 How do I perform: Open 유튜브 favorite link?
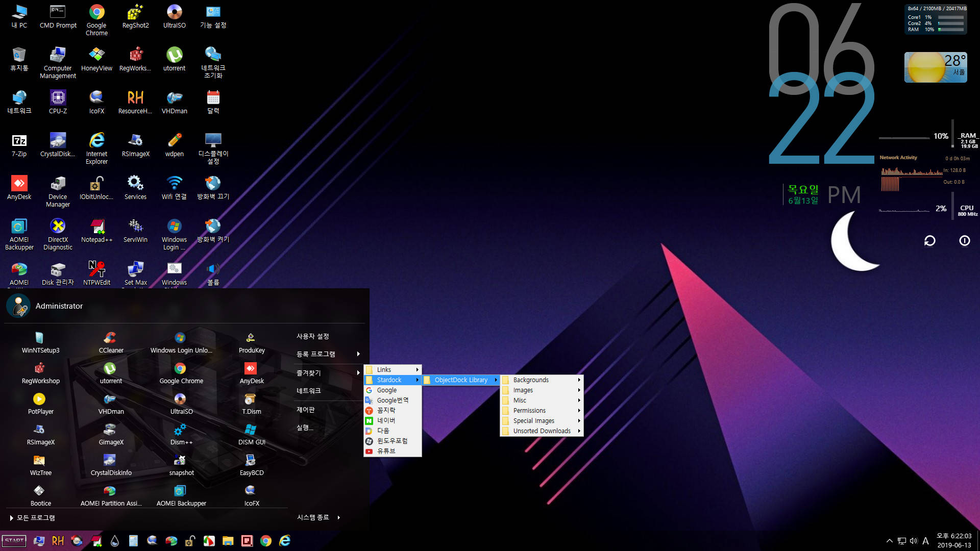point(393,452)
